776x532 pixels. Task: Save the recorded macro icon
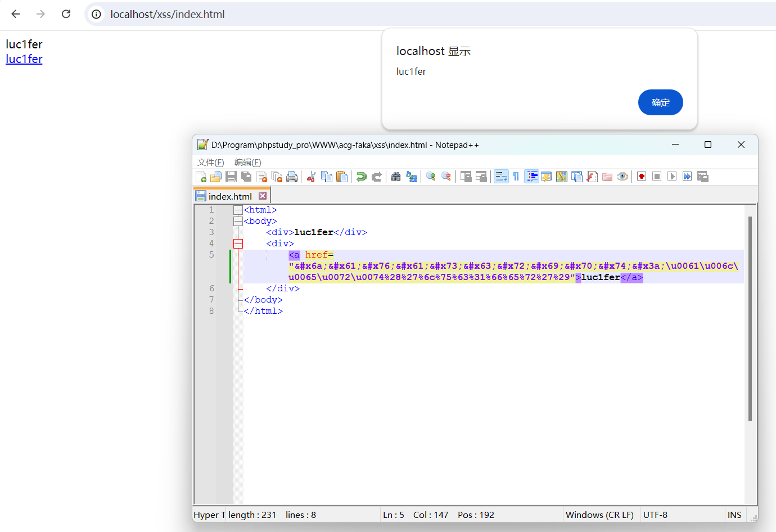[702, 177]
